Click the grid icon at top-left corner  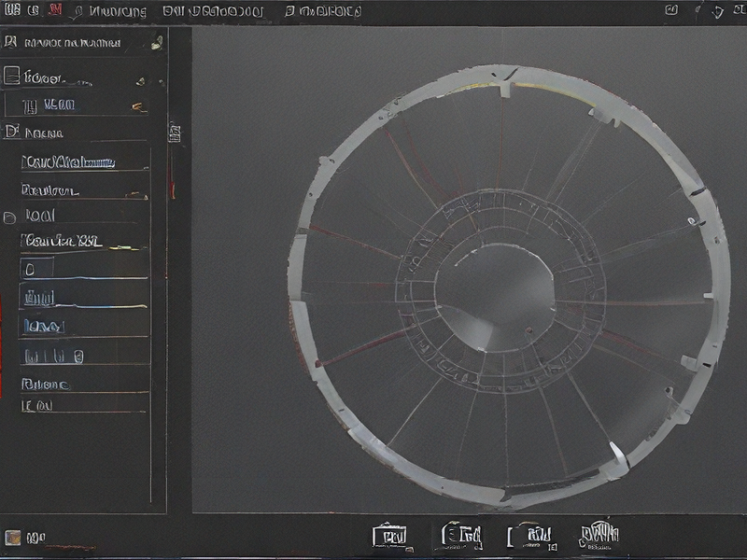(x=12, y=9)
